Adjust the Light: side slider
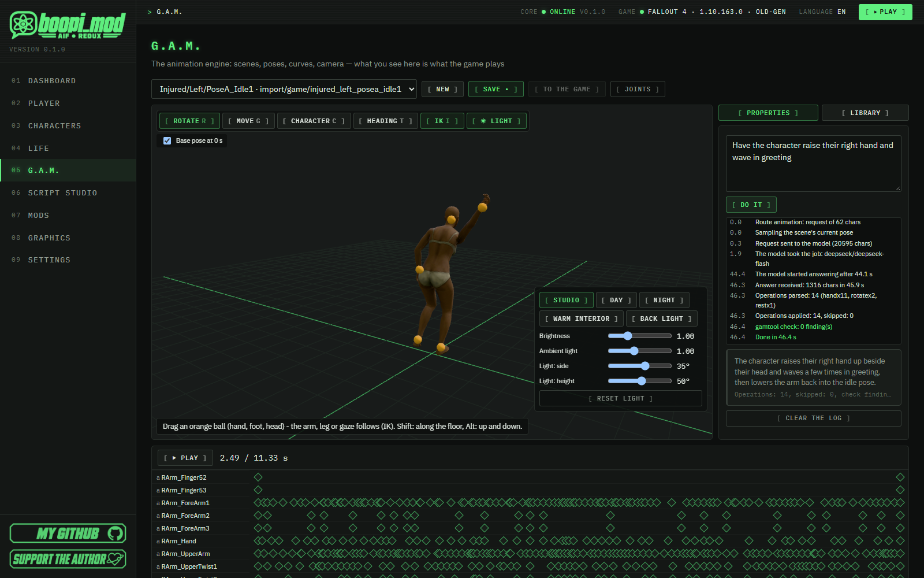The height and width of the screenshot is (578, 924). (x=639, y=366)
